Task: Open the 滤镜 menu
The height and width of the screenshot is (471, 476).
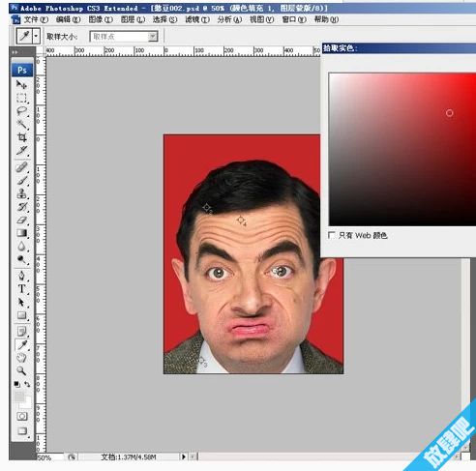Action: [197, 19]
